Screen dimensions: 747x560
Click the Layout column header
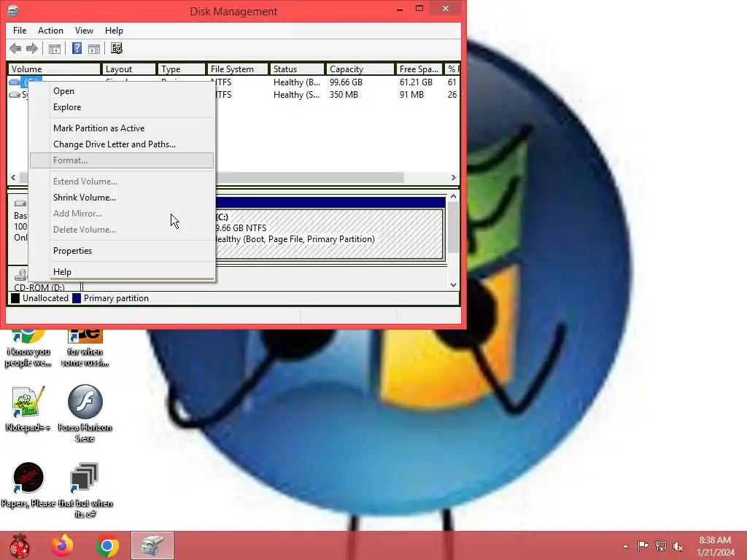128,69
